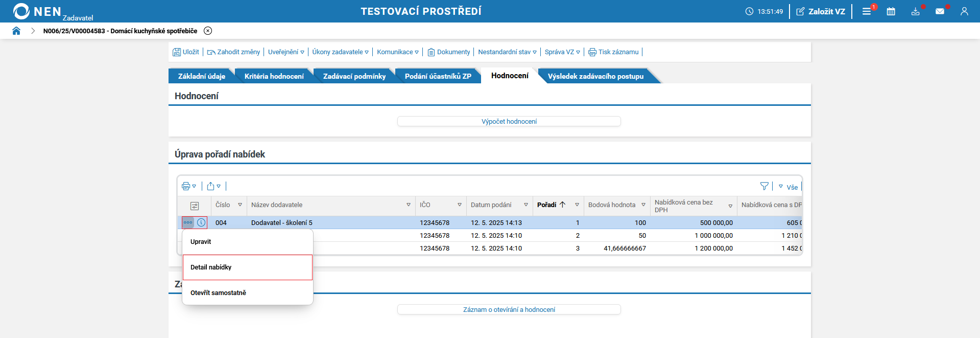Click Založit VZ button
This screenshot has width=980, height=338.
click(821, 11)
